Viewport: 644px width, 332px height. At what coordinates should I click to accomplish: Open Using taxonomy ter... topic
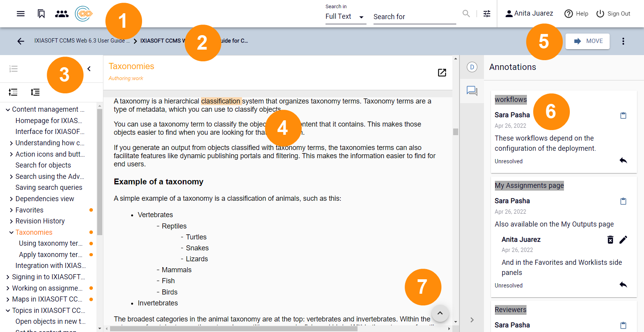tap(50, 243)
